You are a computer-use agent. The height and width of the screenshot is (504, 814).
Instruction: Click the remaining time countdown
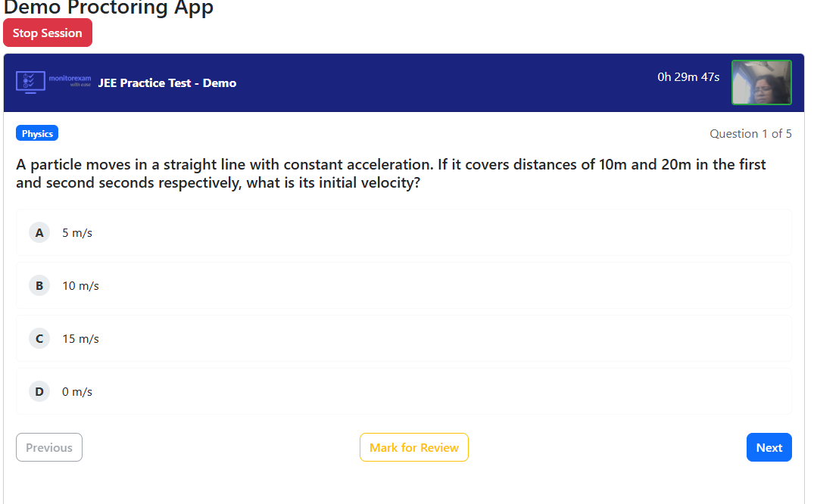coord(688,77)
